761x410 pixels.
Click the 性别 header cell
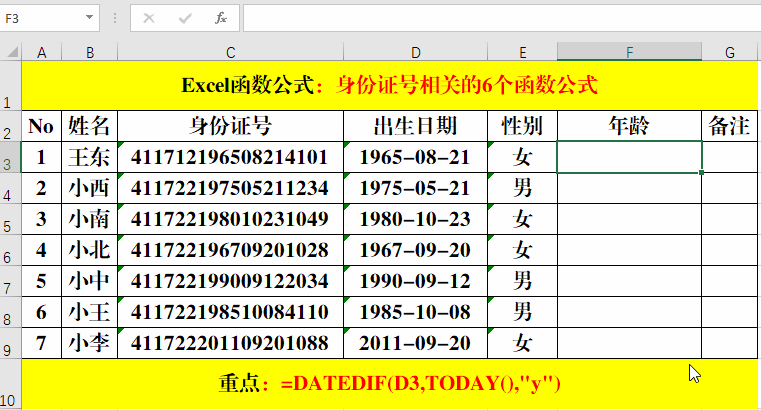pos(522,126)
